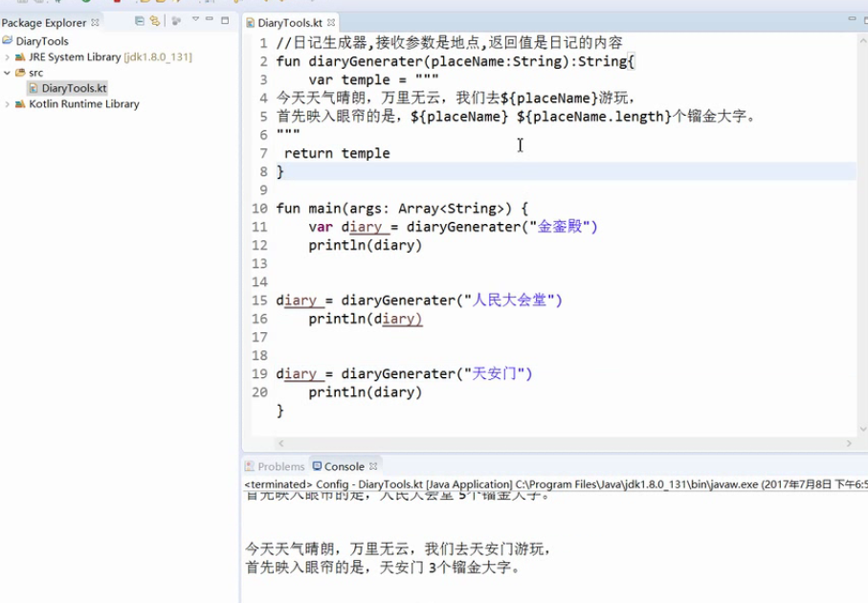The height and width of the screenshot is (603, 868).
Task: Select the DiaryTools project folder
Action: pyautogui.click(x=42, y=41)
